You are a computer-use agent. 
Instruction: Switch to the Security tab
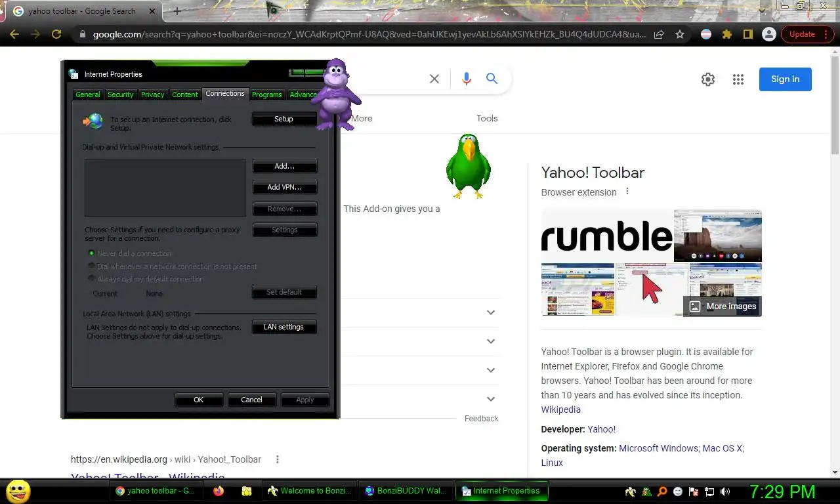120,94
